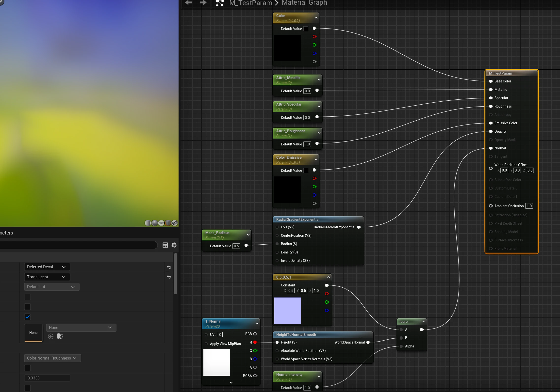Set preview mesh to cube
Image resolution: width=560 pixels, height=392 pixels.
[x=168, y=223]
